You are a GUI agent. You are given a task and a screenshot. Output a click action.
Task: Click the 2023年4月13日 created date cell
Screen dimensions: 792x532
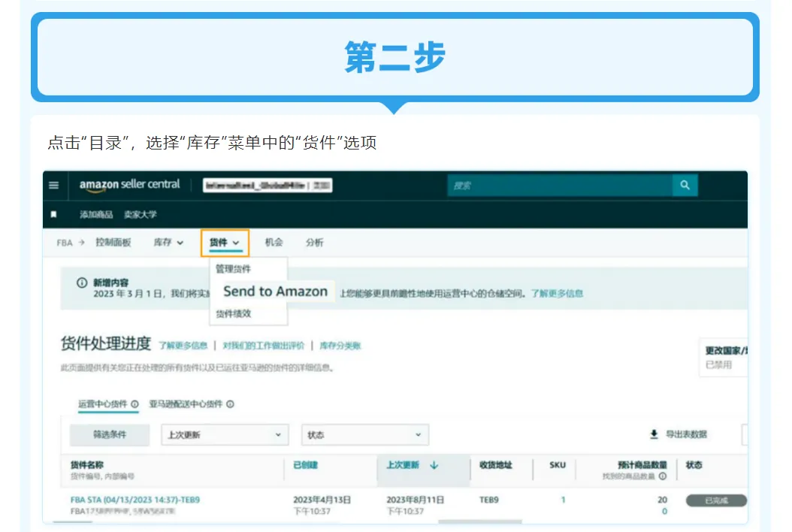tap(322, 500)
